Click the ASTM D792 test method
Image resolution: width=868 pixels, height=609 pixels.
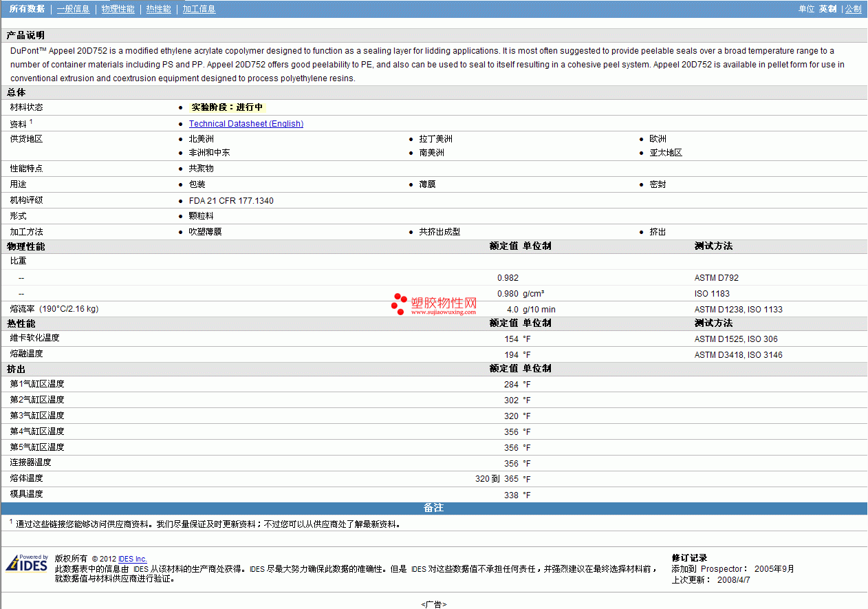[x=717, y=278]
